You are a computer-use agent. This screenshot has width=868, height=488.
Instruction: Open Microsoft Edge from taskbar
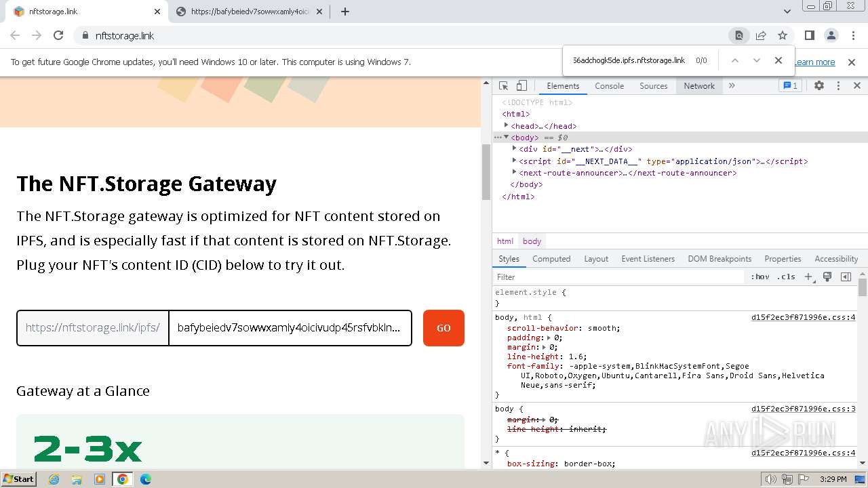(x=145, y=479)
